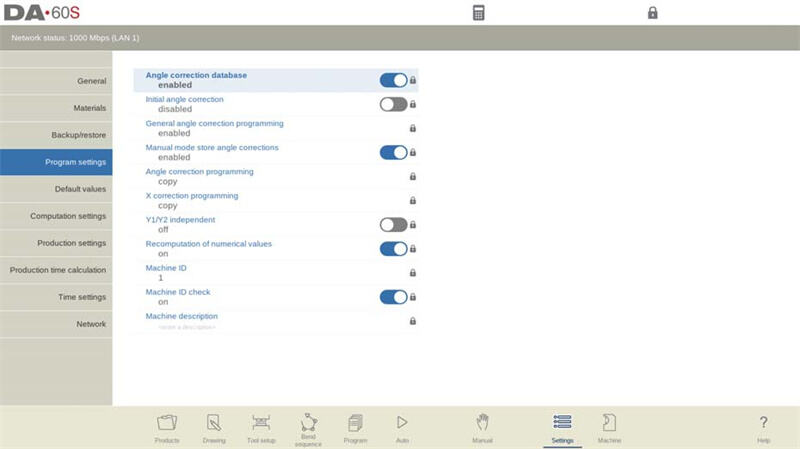Select the Backup/restore tab
The height and width of the screenshot is (449, 800).
tap(56, 135)
